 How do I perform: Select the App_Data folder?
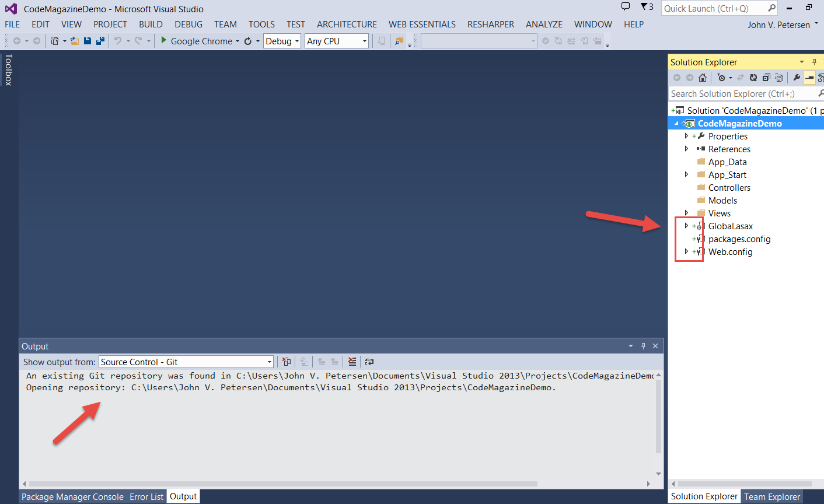pos(727,162)
